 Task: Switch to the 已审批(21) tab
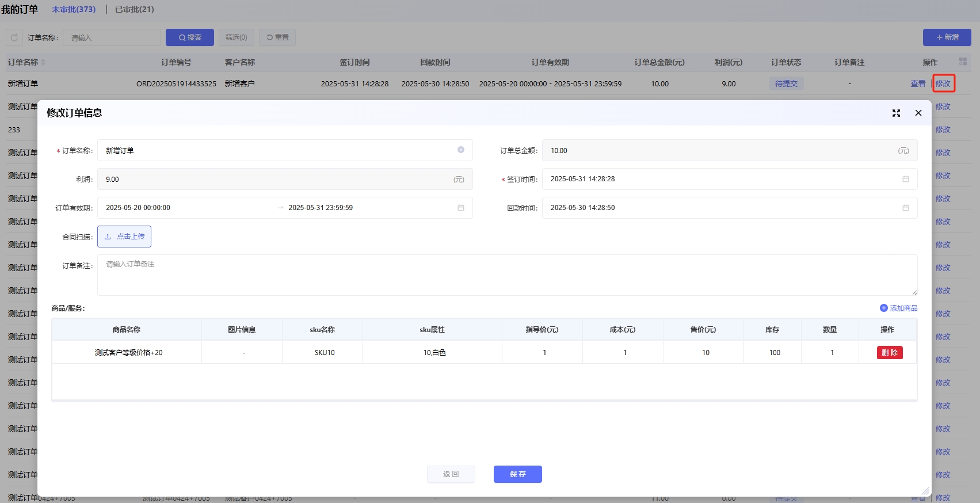(x=134, y=9)
